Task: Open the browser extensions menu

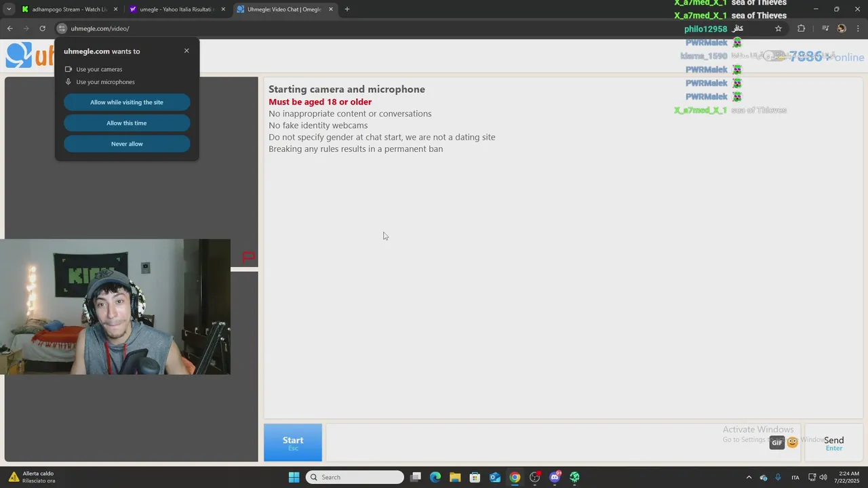Action: (x=802, y=28)
